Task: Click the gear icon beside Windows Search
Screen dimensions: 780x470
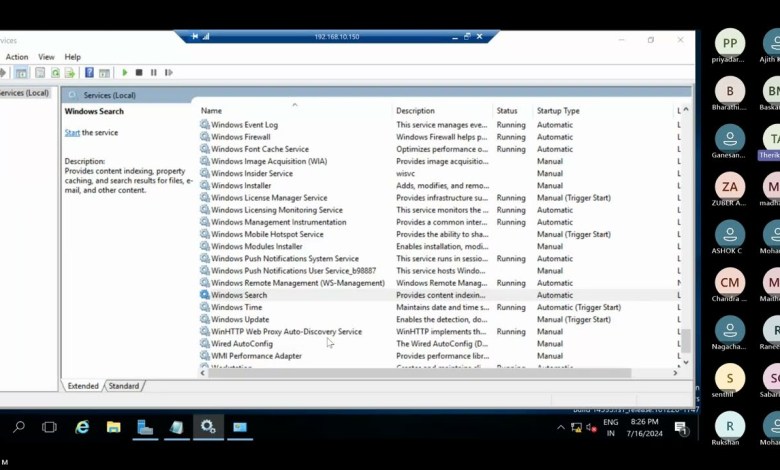Action: (204, 294)
